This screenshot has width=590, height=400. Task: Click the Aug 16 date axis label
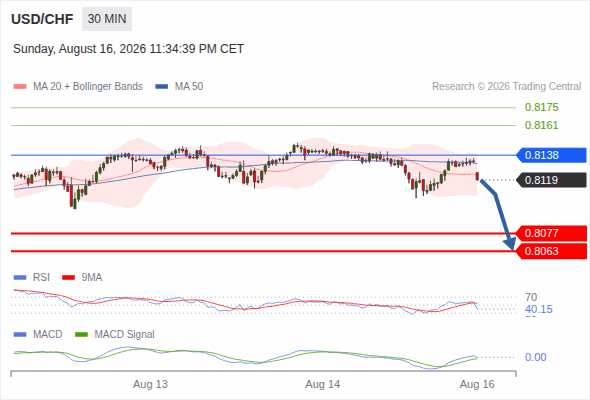coord(477,385)
